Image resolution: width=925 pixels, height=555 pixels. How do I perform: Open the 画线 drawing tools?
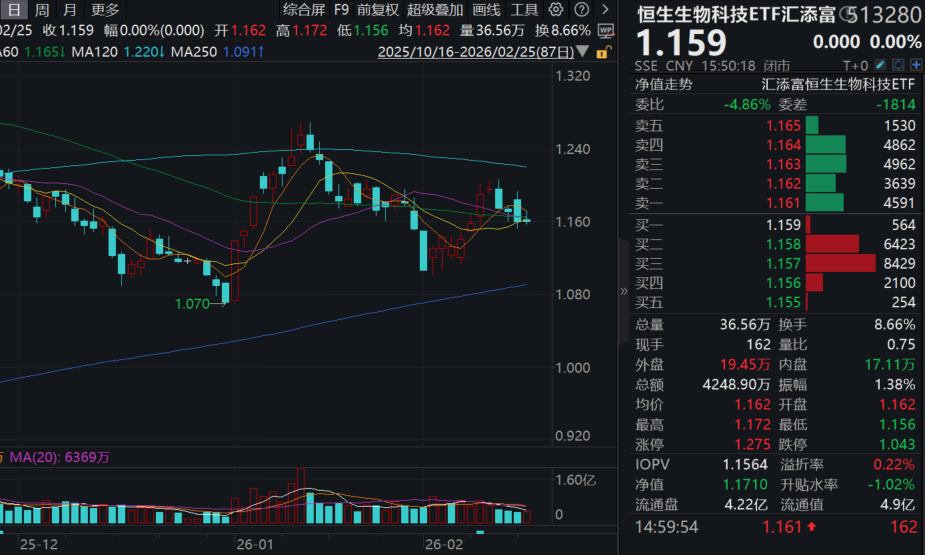486,10
